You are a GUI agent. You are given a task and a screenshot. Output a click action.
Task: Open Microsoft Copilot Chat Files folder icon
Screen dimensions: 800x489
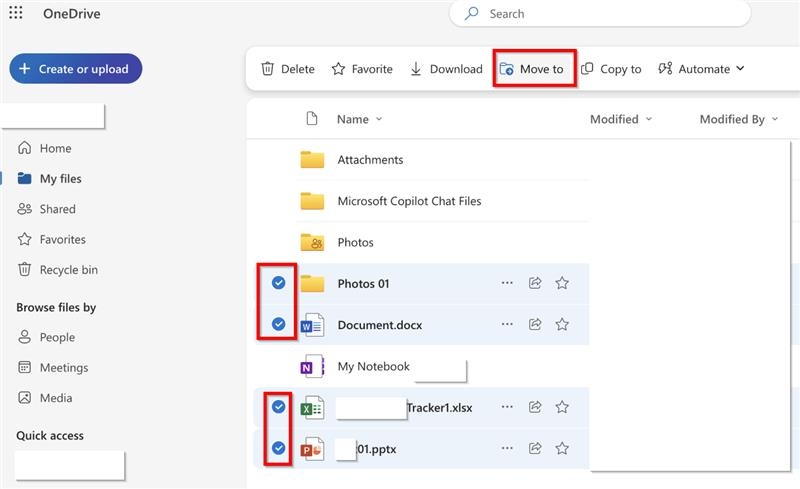pos(312,201)
